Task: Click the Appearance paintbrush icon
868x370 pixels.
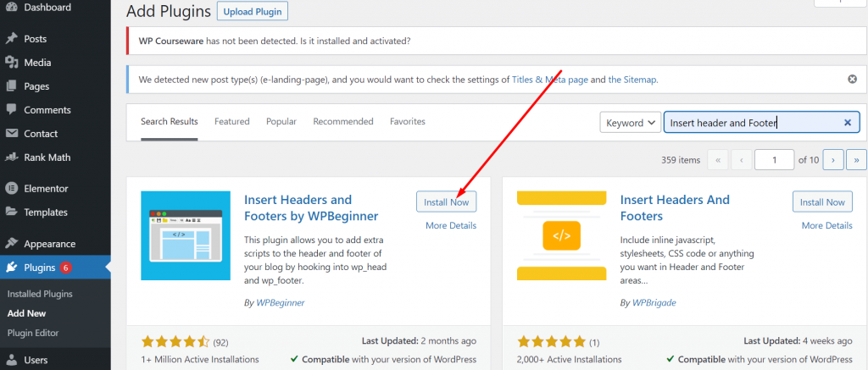Action: point(12,243)
